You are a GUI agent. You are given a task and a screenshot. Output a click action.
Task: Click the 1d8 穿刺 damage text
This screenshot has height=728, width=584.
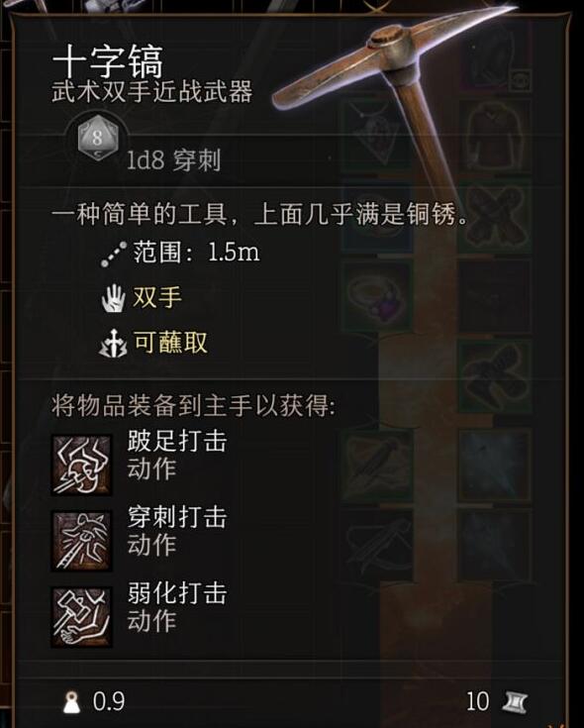pos(173,160)
